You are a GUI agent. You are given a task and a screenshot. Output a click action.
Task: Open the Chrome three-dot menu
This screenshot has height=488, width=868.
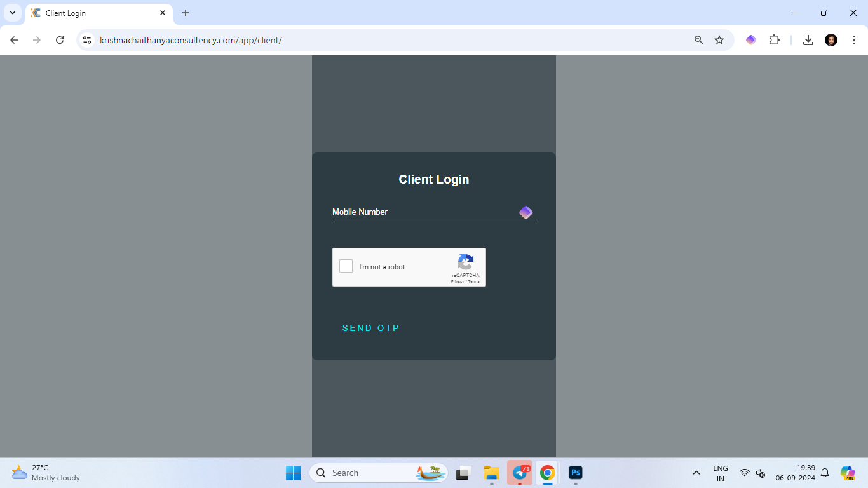tap(853, 40)
